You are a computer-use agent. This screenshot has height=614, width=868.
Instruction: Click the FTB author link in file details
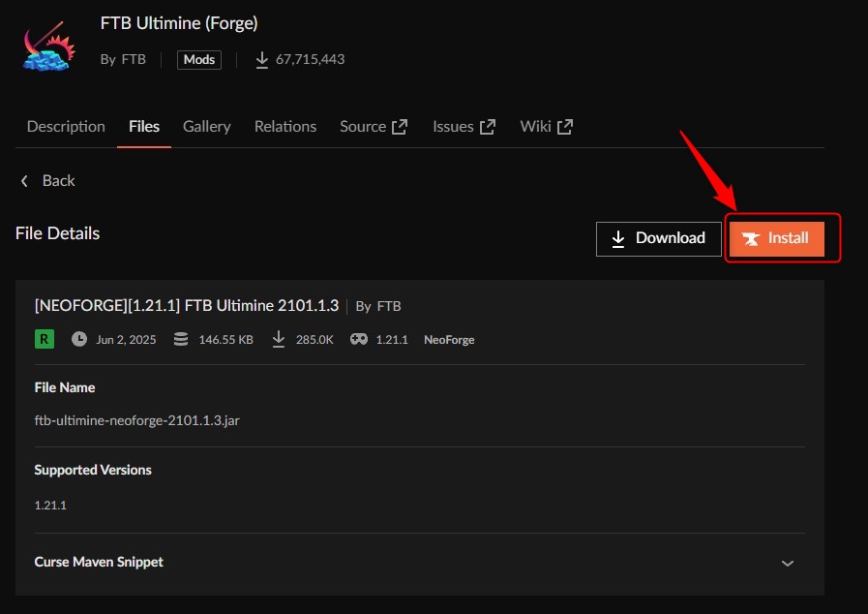click(x=389, y=306)
